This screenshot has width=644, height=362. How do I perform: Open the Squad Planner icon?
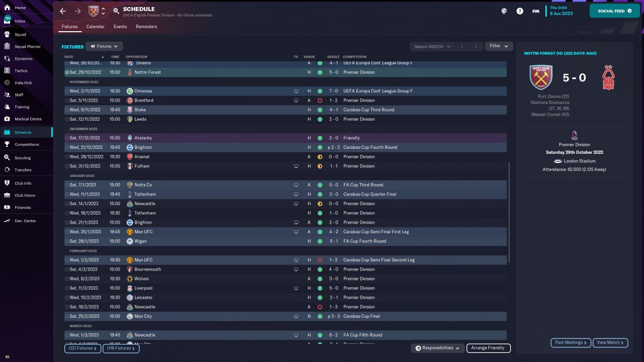click(7, 47)
